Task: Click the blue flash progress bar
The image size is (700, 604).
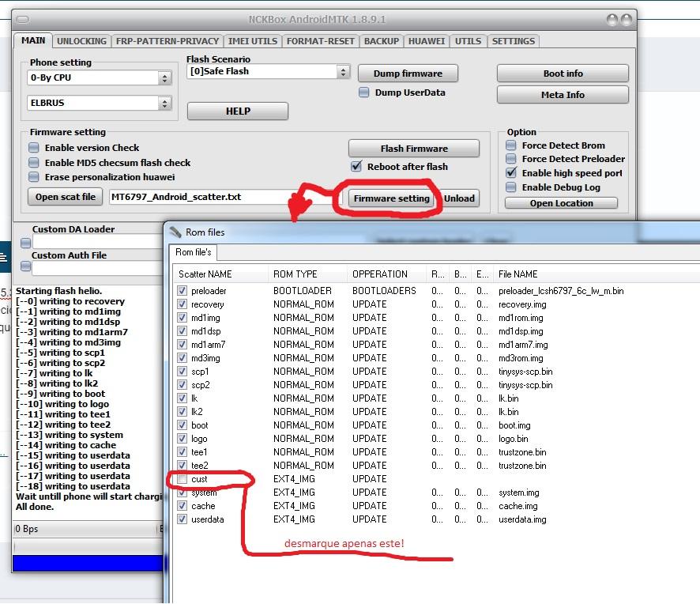Action: (x=88, y=564)
